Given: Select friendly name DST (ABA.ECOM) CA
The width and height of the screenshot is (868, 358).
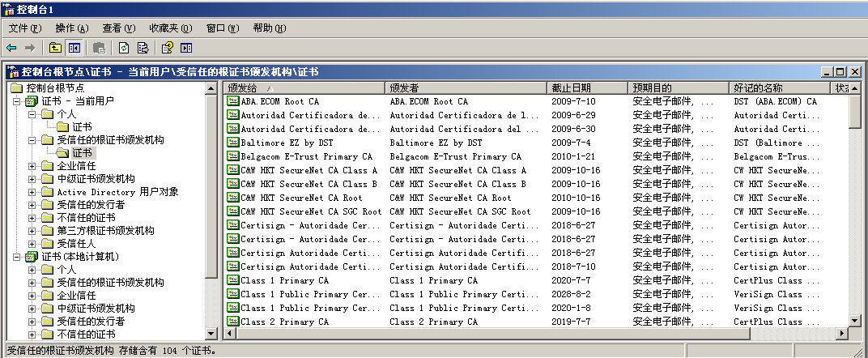Looking at the screenshot, I should (775, 101).
